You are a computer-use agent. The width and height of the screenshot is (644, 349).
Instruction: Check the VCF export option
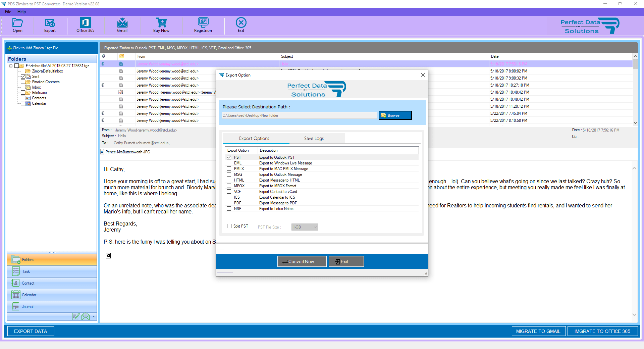[x=229, y=192]
